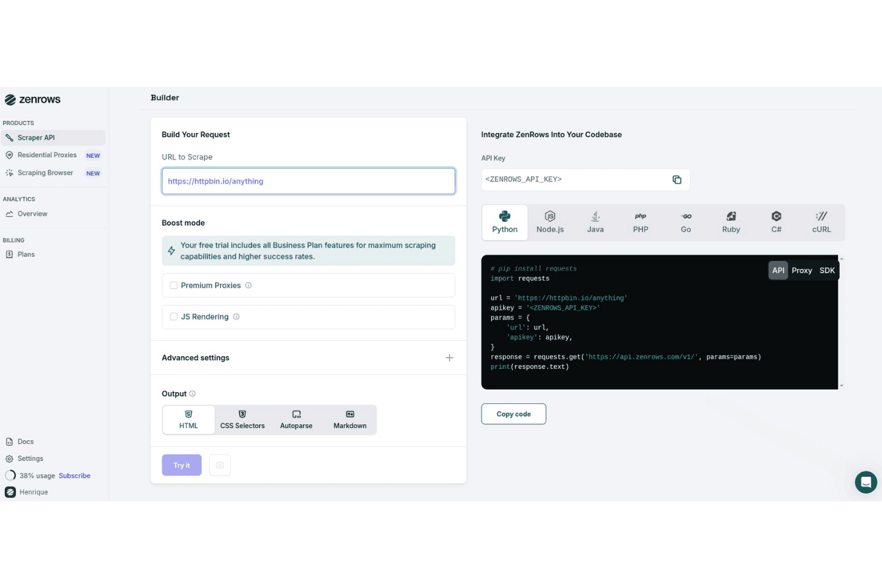Focus the URL to Scrape input field

click(x=309, y=181)
